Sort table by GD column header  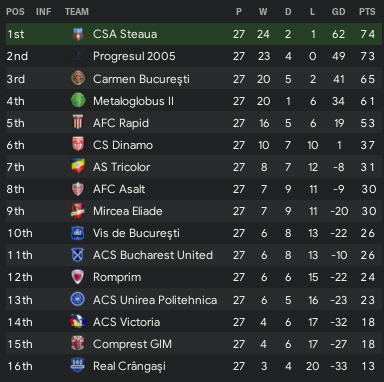click(x=338, y=12)
